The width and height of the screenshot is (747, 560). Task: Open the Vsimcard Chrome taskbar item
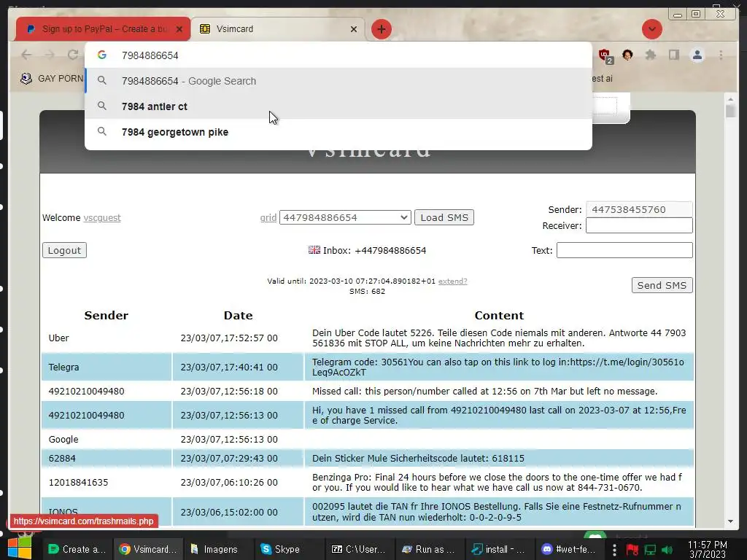pos(147,549)
